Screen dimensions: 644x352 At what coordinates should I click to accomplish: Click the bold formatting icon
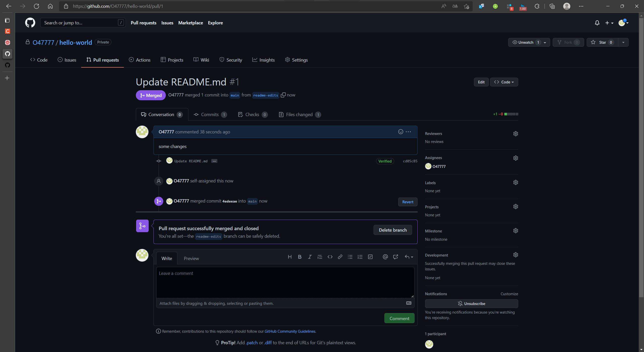[300, 257]
